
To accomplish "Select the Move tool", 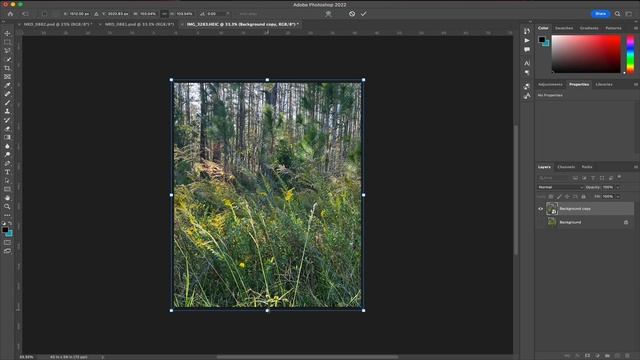I will coord(7,33).
